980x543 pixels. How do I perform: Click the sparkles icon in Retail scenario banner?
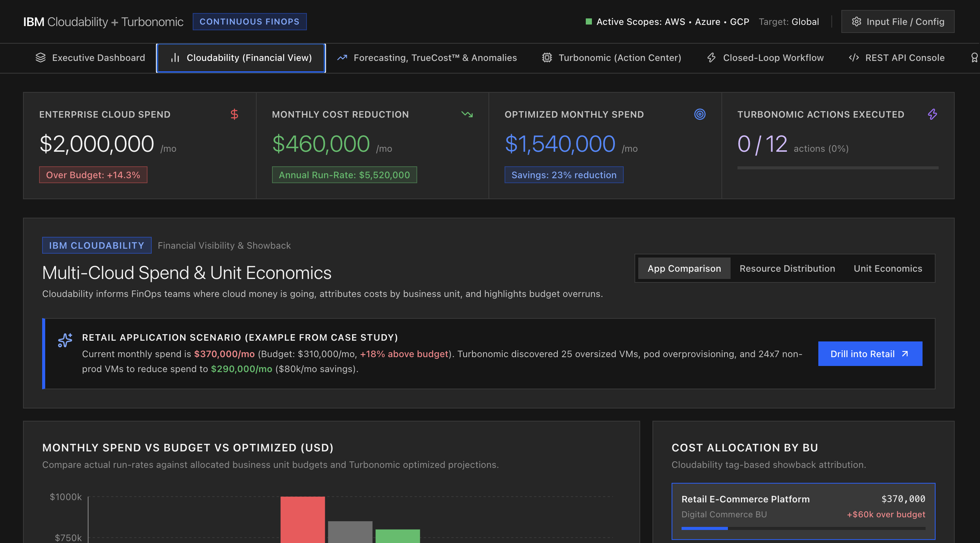[65, 340]
